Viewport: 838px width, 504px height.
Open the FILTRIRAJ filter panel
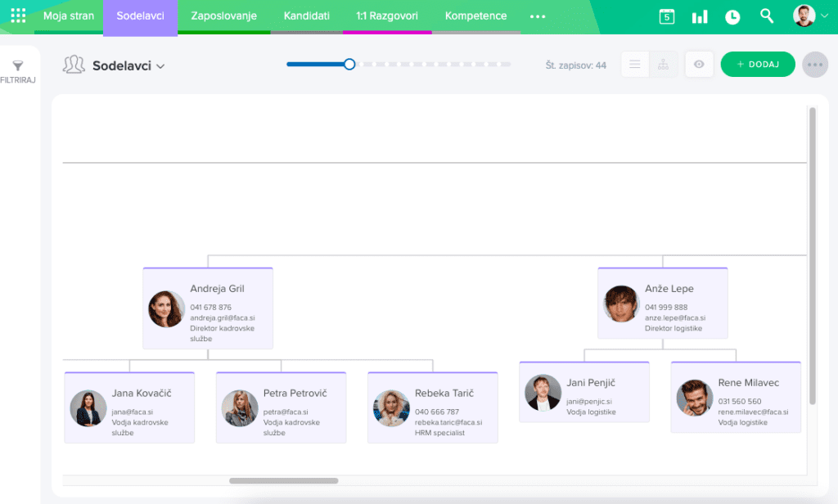click(x=19, y=68)
